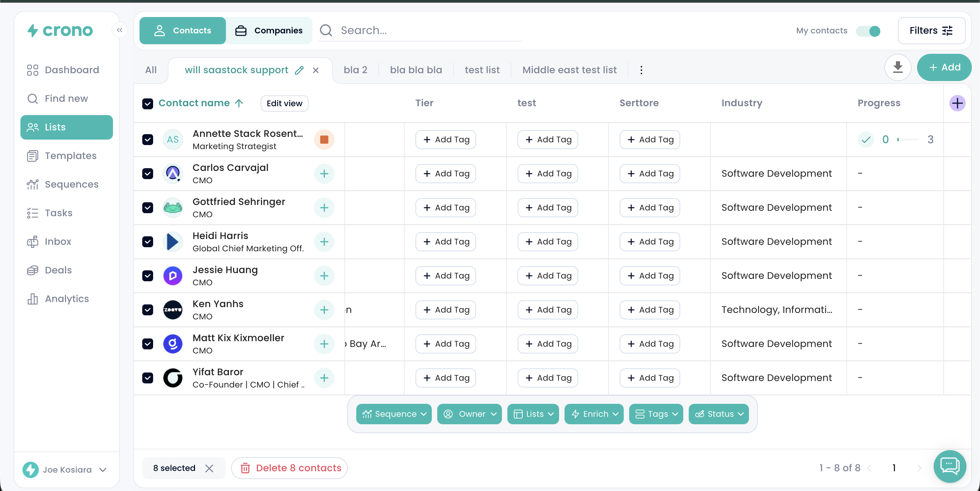Toggle the My contacts switch
The width and height of the screenshot is (980, 491).
(x=868, y=31)
